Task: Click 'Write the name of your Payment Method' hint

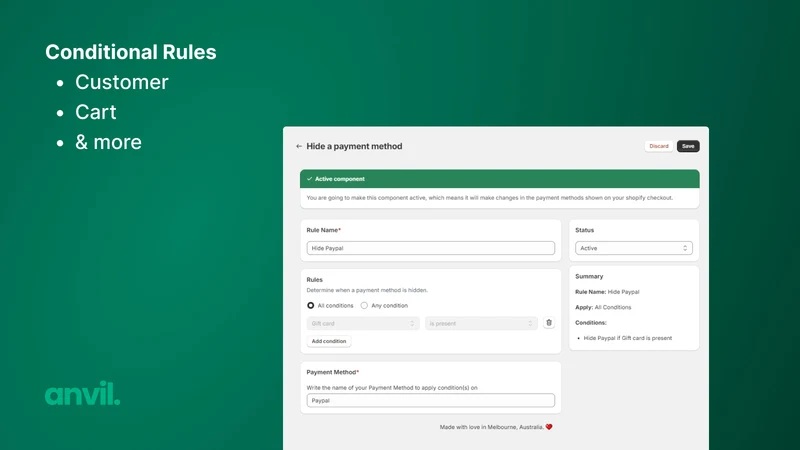Action: point(392,388)
